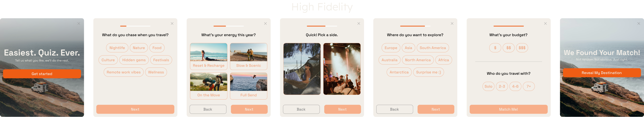Select South America as destination

click(433, 48)
